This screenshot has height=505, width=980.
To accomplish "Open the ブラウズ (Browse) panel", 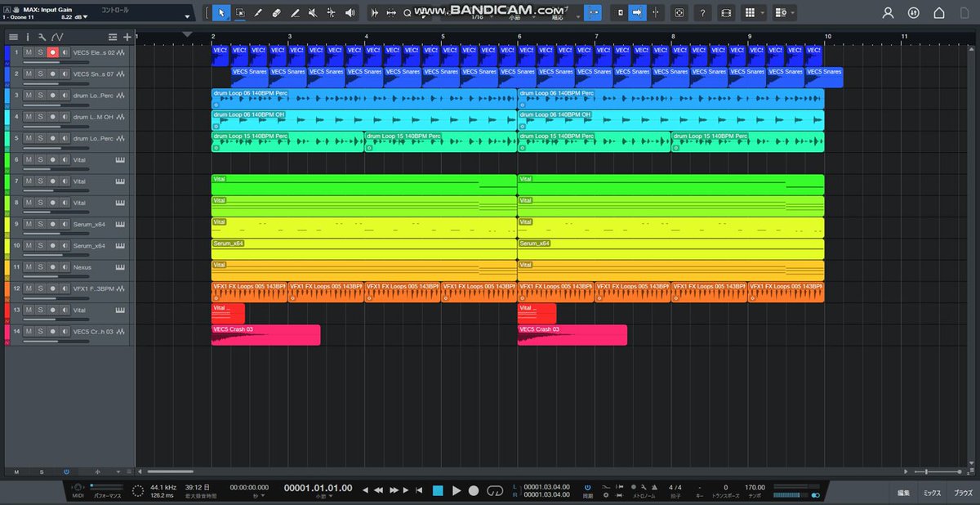I will (964, 493).
